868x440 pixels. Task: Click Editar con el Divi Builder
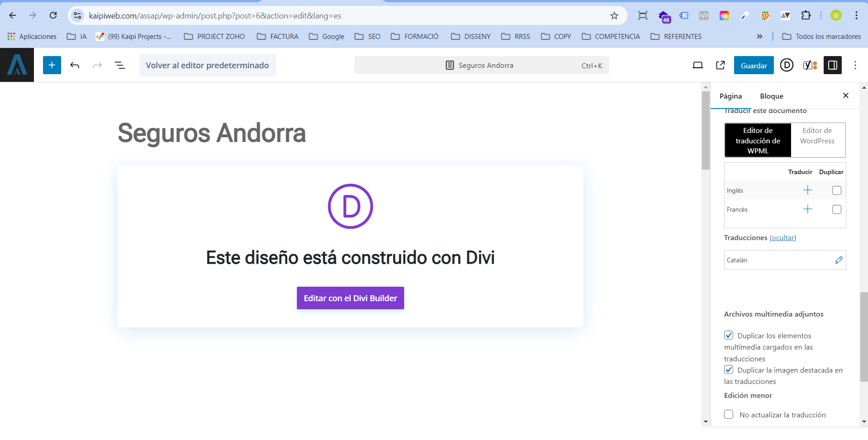click(350, 298)
